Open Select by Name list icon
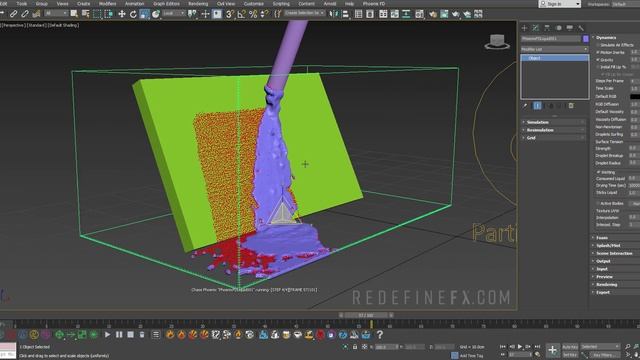 85,14
